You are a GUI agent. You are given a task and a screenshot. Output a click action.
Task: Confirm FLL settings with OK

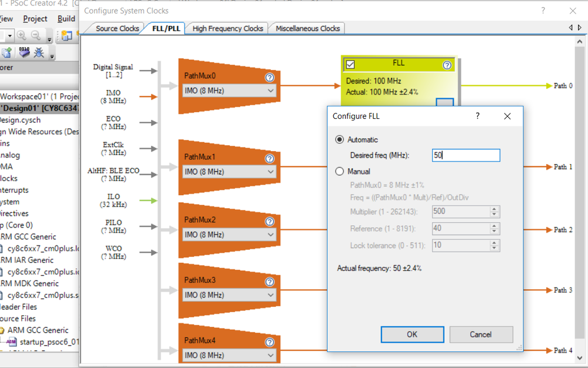(412, 334)
